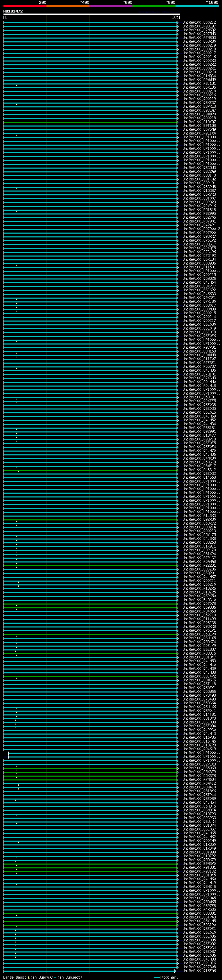
Task: Select the UniRef100_Q8C5U3 label
Action: 199,168
